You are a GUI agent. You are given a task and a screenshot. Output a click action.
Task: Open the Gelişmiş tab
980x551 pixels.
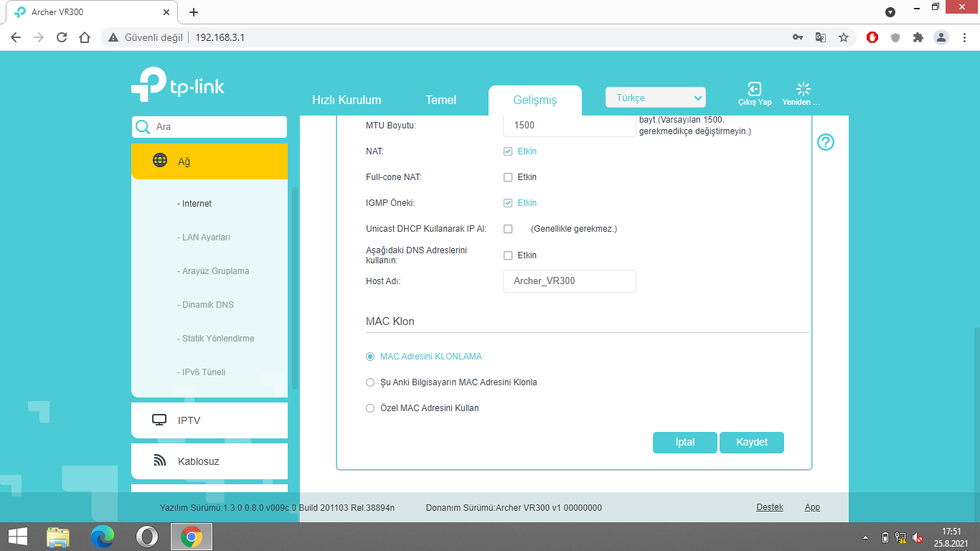point(535,100)
